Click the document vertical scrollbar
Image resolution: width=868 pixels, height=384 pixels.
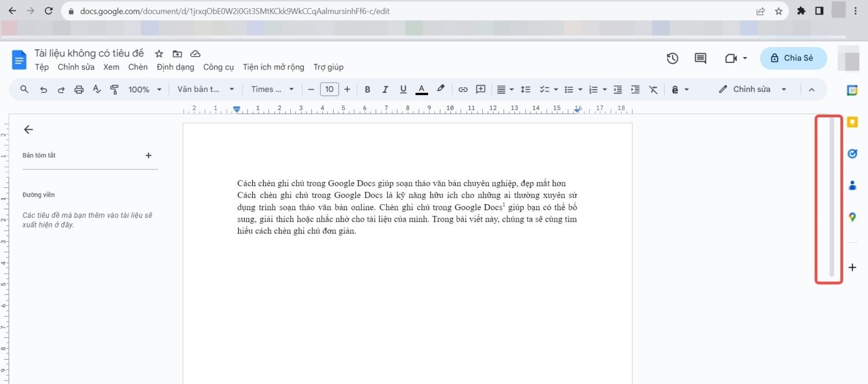[x=832, y=197]
